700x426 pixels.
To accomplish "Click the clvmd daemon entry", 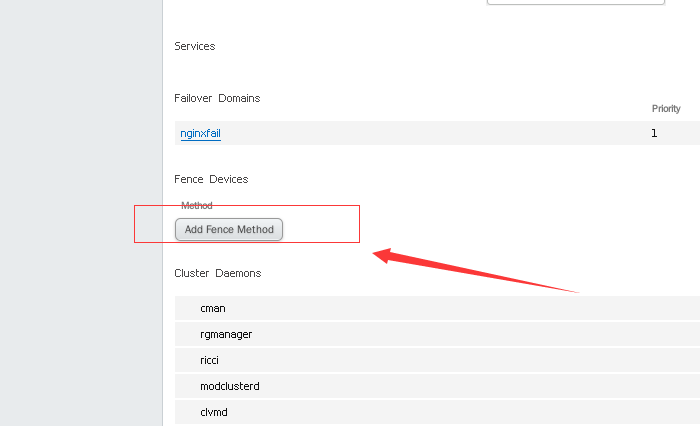I will (216, 412).
